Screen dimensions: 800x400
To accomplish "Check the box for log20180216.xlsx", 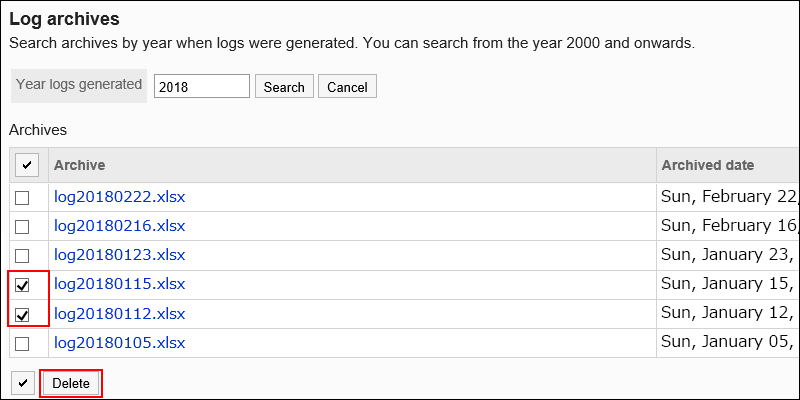I will (22, 227).
